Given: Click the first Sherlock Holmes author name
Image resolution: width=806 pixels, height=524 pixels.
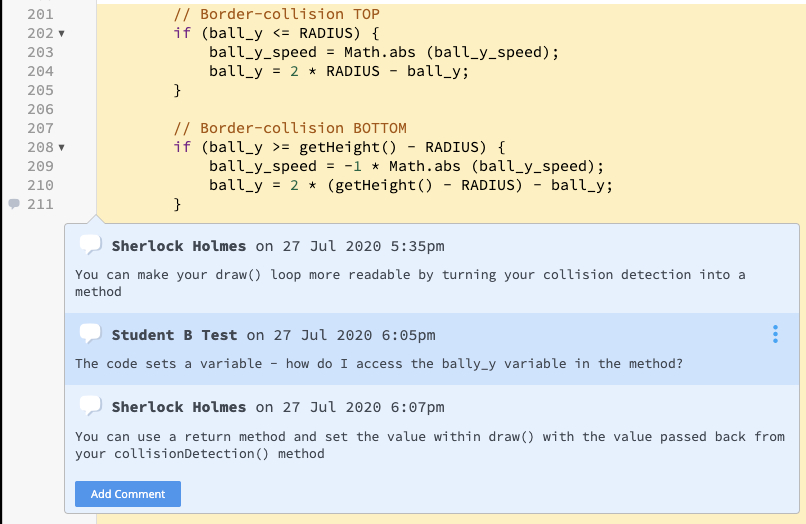Looking at the screenshot, I should 178,246.
